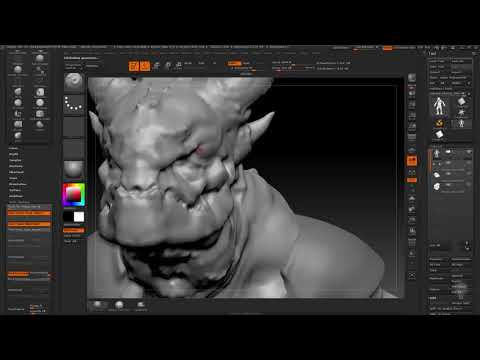
Task: Select the third subtool row
Action: (x=451, y=175)
